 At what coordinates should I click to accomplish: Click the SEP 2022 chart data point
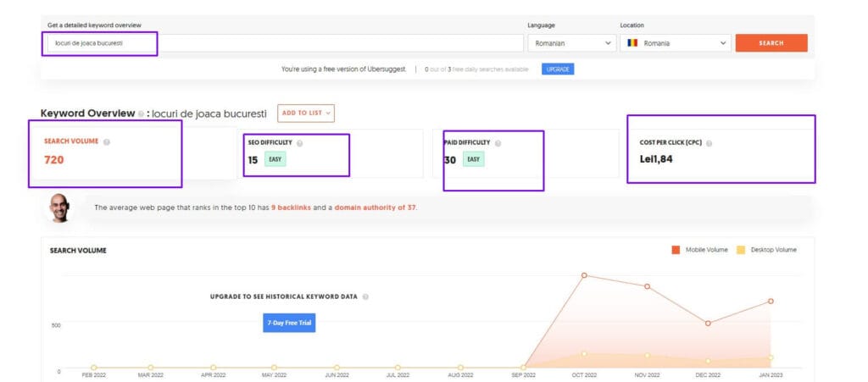pyautogui.click(x=523, y=368)
